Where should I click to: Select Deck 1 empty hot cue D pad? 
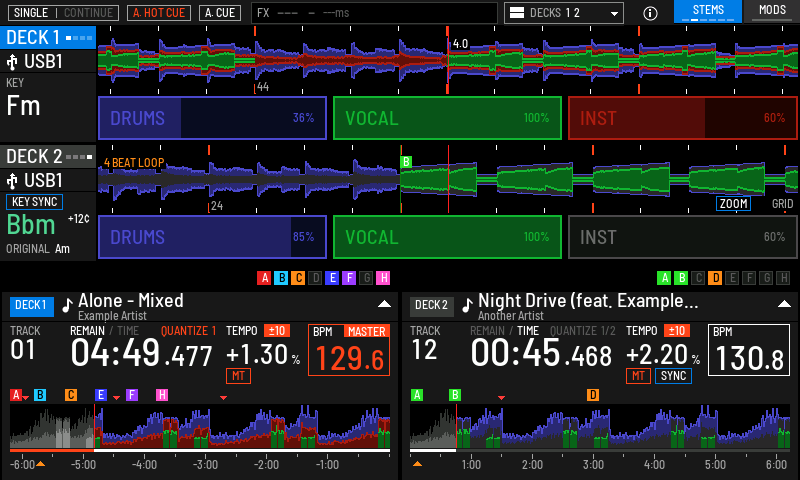(315, 278)
